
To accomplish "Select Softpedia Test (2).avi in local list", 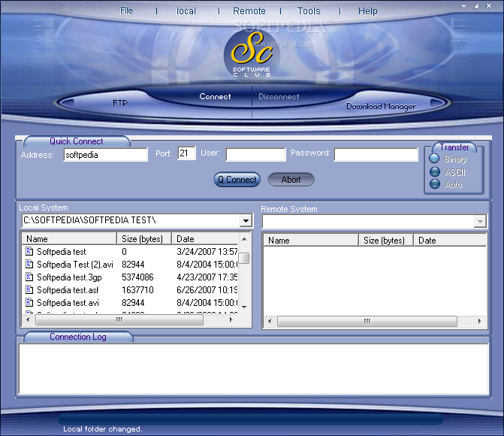I will (75, 265).
